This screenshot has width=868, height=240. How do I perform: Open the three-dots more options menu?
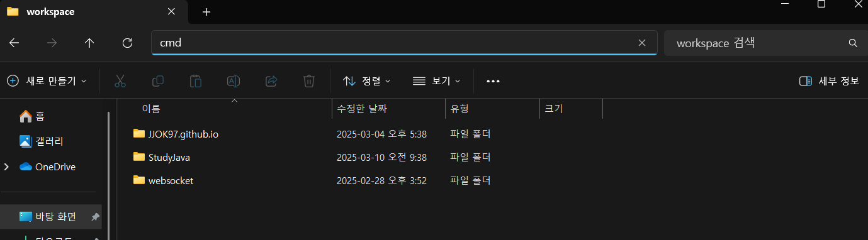(x=493, y=81)
